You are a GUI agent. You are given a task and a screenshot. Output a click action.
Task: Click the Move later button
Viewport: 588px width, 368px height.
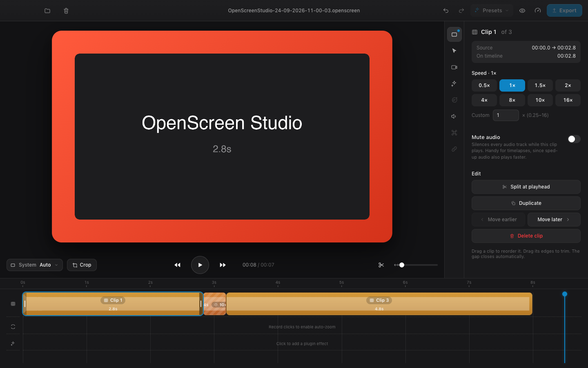(x=554, y=220)
